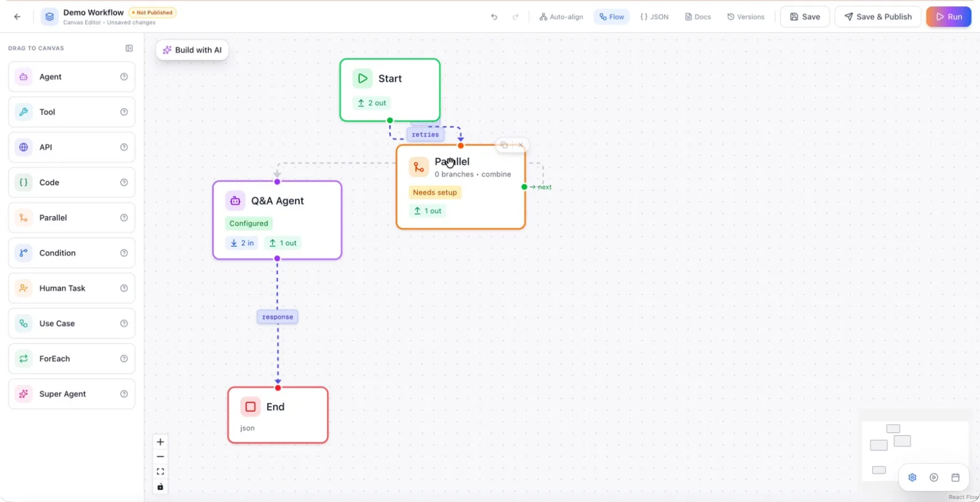This screenshot has width=980, height=502.
Task: Open help for the Condition node
Action: [x=124, y=253]
